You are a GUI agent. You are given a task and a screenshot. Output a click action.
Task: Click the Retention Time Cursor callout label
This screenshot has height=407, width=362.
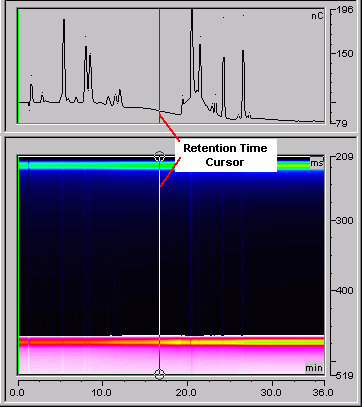tap(226, 155)
